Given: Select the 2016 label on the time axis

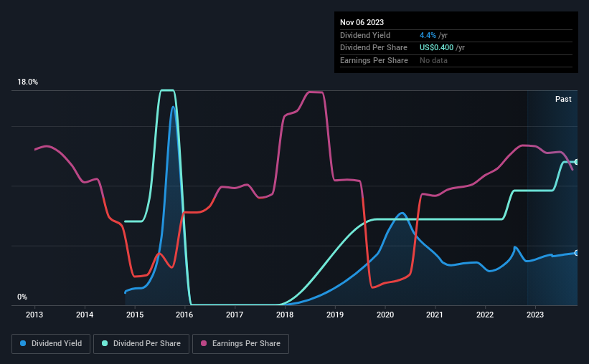Looking at the screenshot, I should [x=184, y=315].
